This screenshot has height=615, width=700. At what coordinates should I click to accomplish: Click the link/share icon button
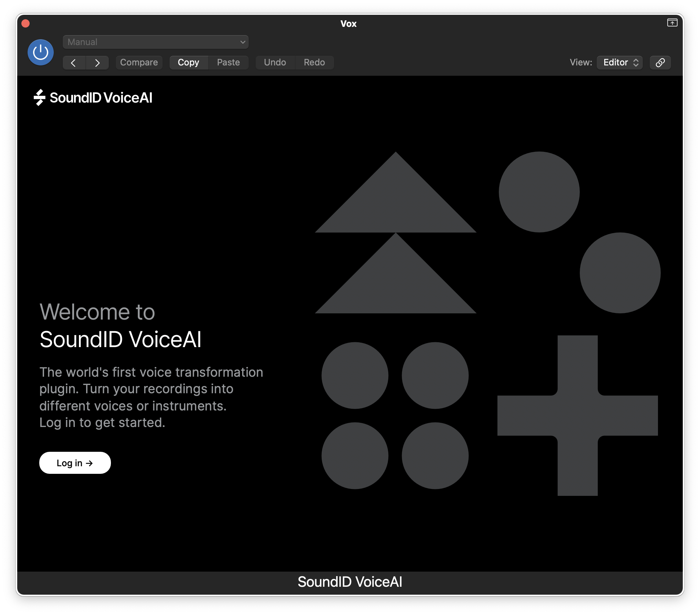[660, 62]
